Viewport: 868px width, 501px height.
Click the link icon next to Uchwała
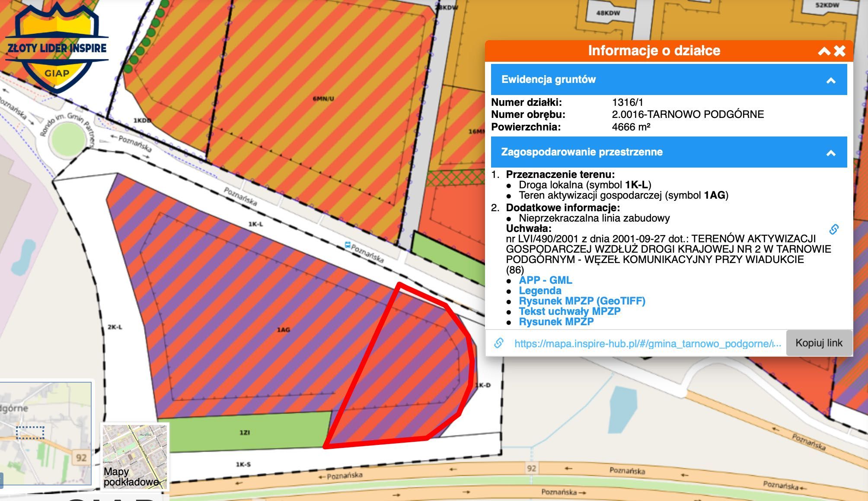click(834, 229)
